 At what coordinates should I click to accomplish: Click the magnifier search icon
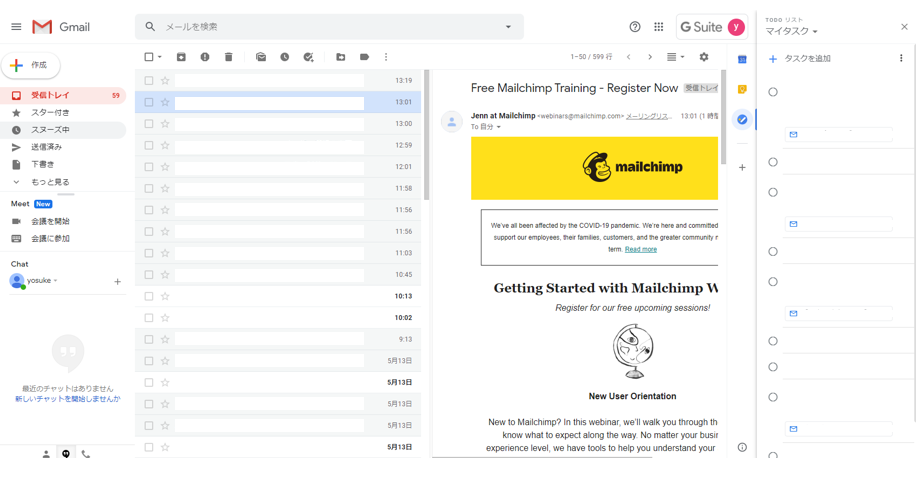(150, 27)
